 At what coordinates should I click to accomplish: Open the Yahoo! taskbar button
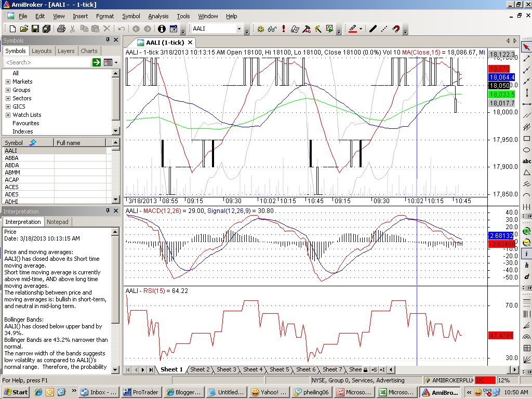pos(269,392)
